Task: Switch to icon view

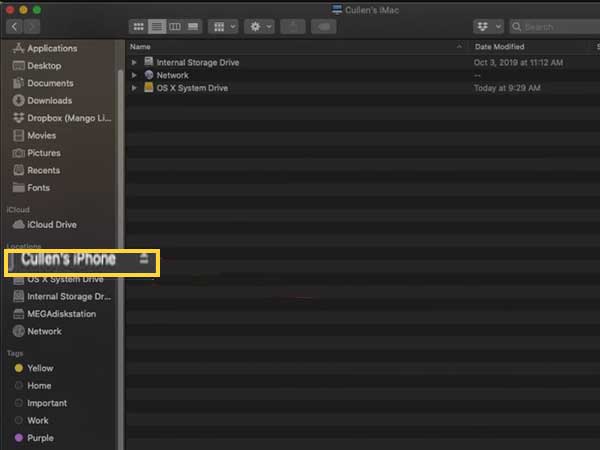Action: [139, 27]
